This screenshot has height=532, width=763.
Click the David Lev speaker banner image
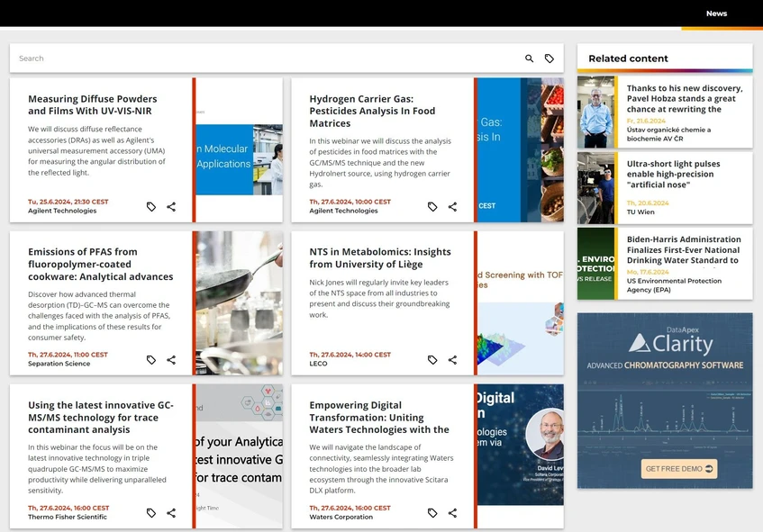point(520,445)
